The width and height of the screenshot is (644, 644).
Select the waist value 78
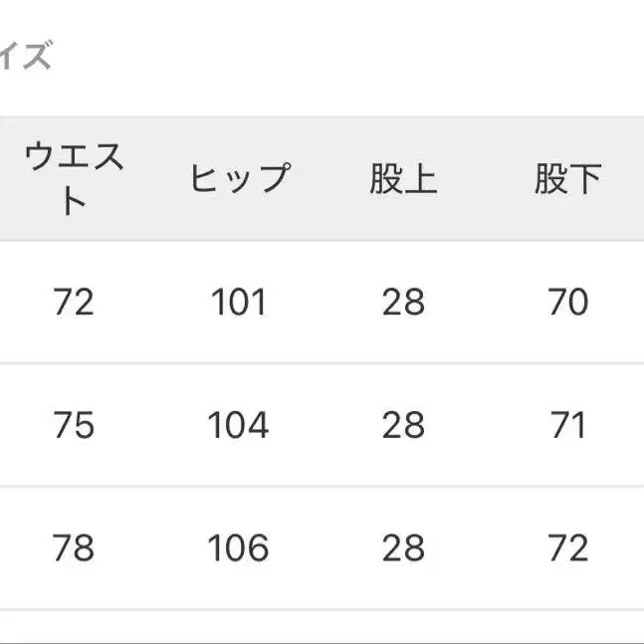[74, 547]
